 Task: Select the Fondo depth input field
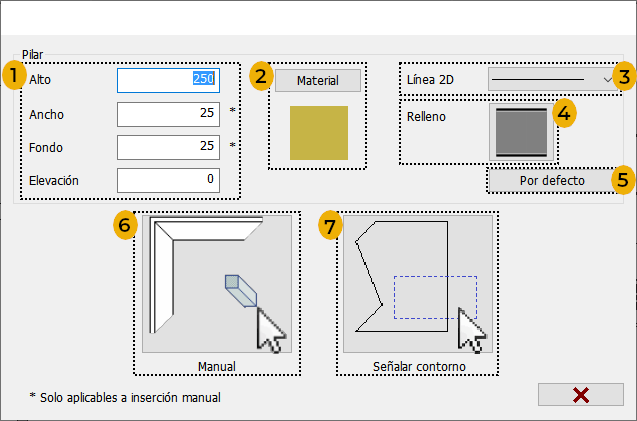tap(169, 148)
